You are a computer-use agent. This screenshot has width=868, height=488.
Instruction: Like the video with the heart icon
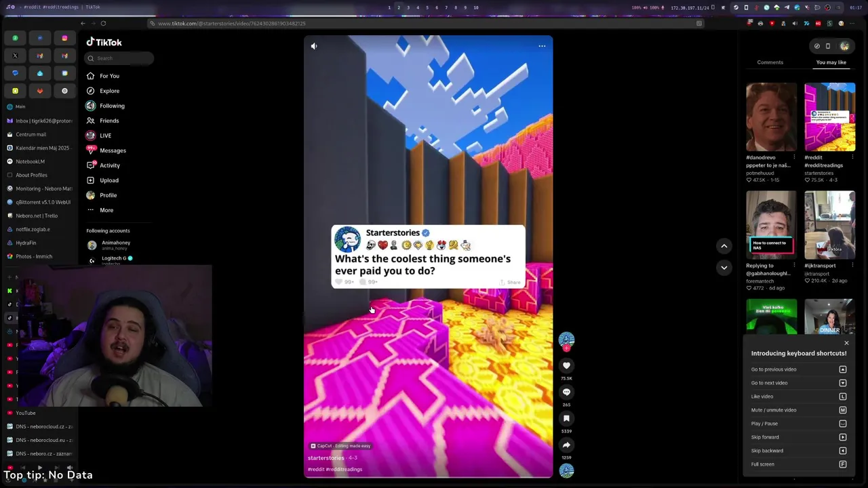pos(566,366)
